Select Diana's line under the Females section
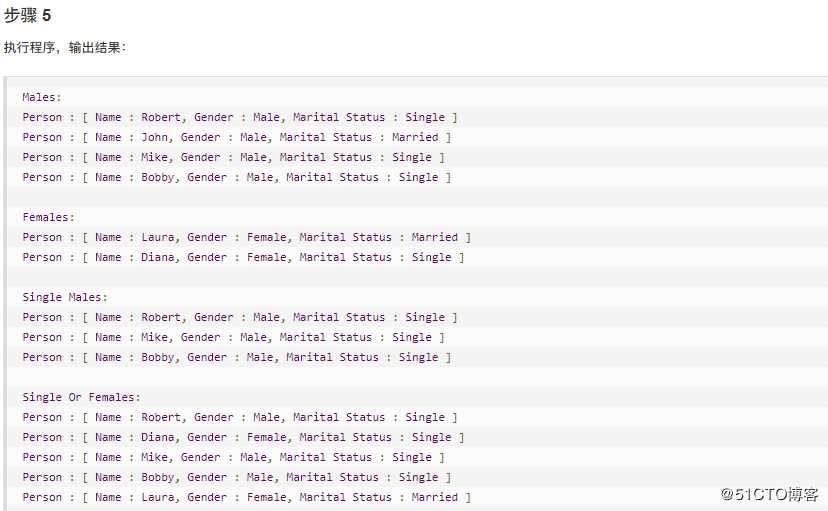828x511 pixels. (243, 257)
